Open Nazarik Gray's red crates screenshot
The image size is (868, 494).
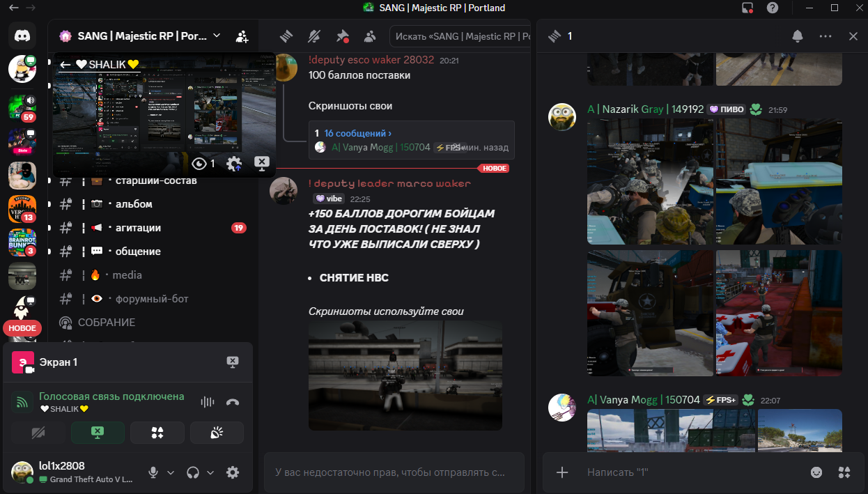click(779, 313)
